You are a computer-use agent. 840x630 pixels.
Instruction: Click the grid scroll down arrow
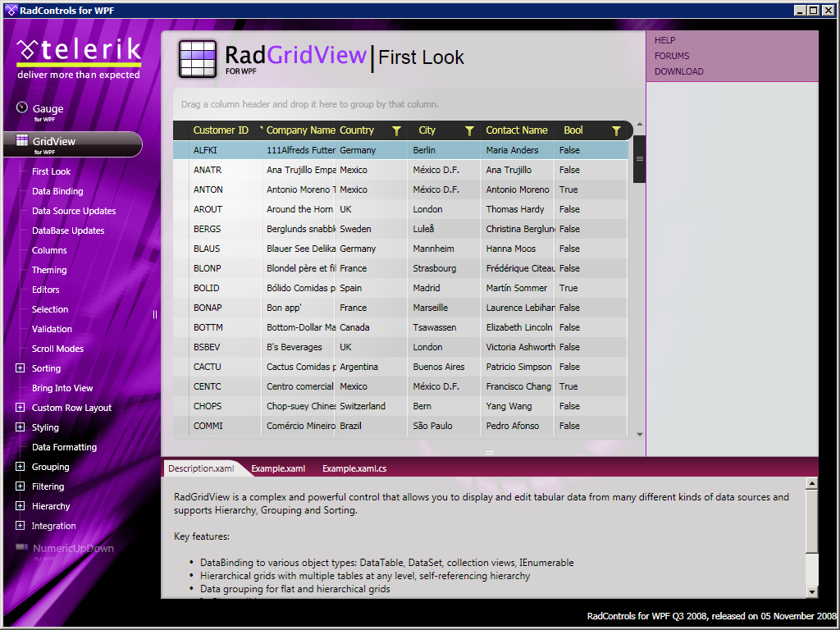[x=639, y=435]
